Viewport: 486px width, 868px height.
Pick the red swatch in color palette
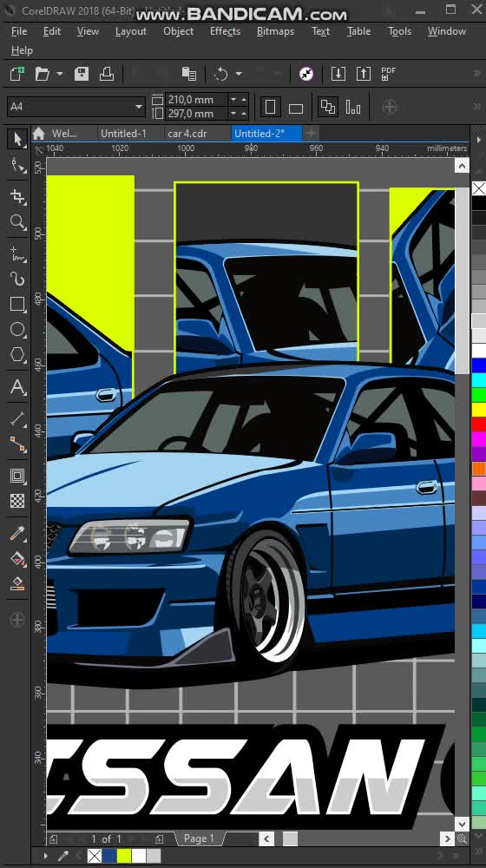pyautogui.click(x=479, y=424)
